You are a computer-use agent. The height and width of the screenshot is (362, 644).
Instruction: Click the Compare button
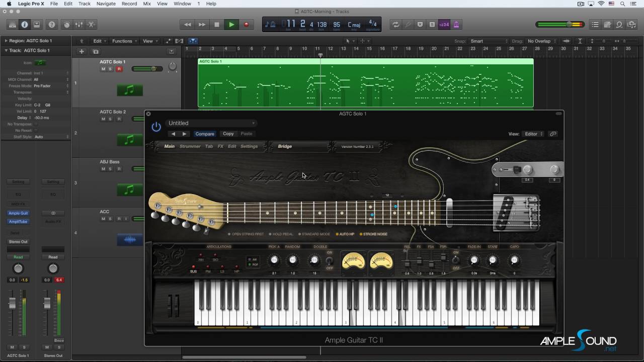click(x=205, y=134)
